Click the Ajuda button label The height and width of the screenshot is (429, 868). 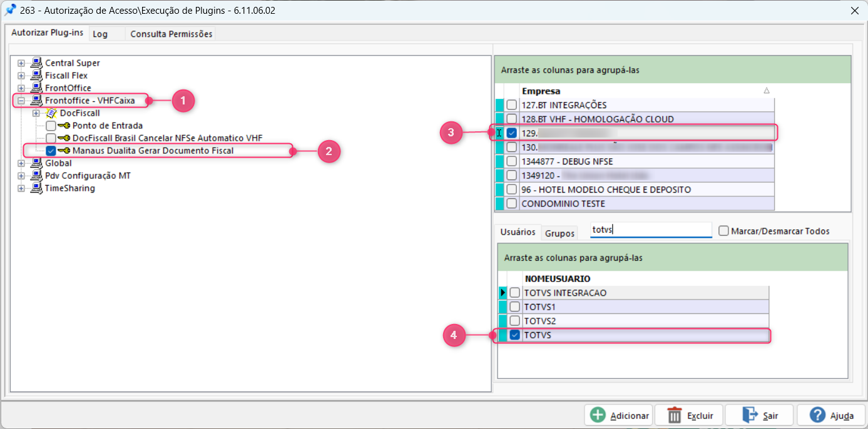842,416
